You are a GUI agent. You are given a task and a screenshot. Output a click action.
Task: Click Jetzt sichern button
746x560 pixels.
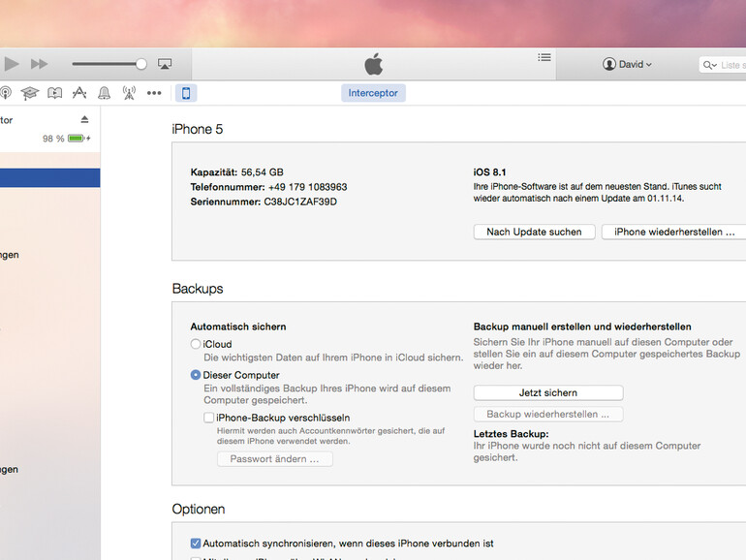[548, 393]
